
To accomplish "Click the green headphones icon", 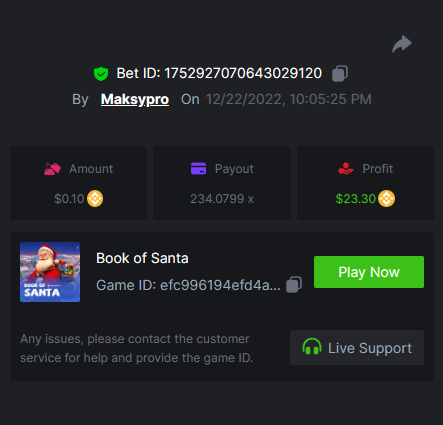I will (312, 347).
